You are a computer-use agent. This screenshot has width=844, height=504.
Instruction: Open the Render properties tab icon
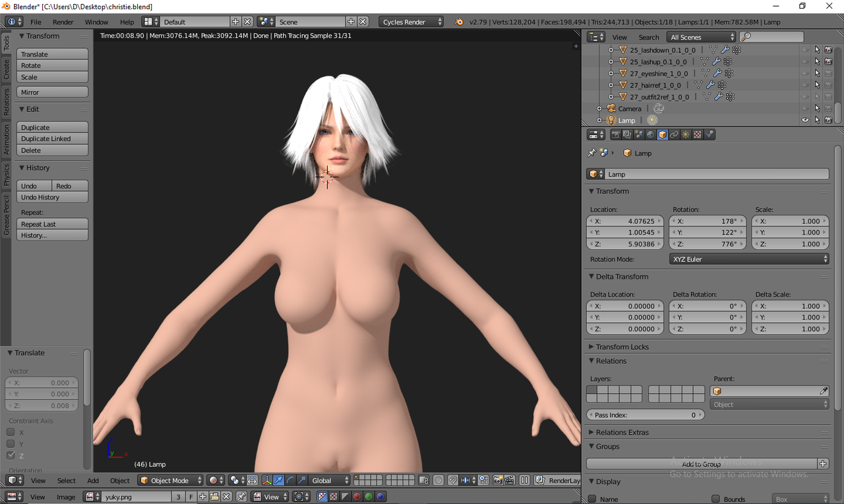(616, 134)
